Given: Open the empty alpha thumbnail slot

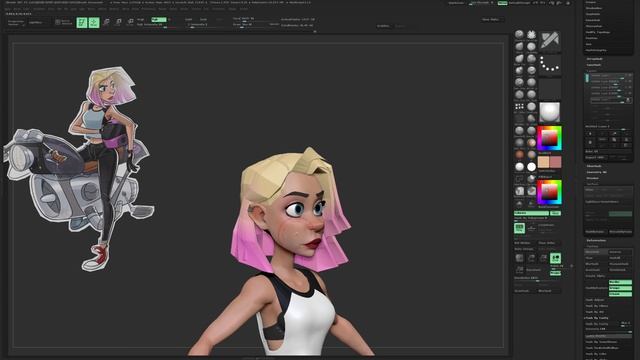Looking at the screenshot, I should tap(550, 89).
